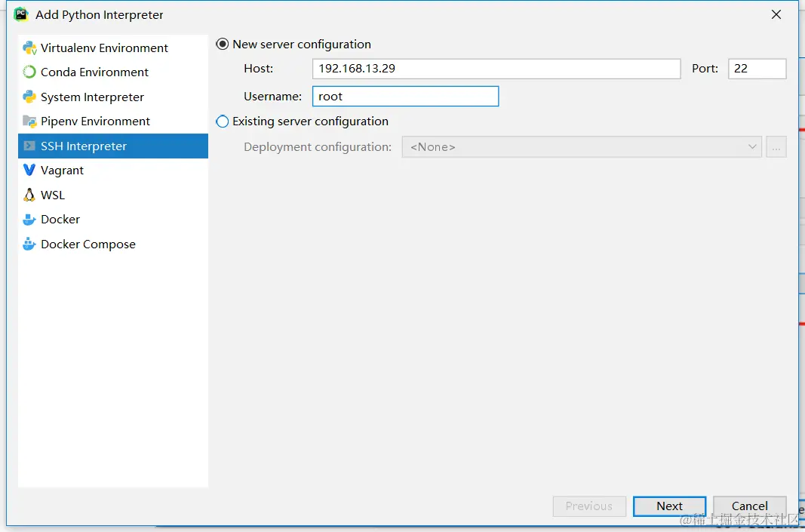The image size is (805, 532).
Task: Click the Conda Environment ring icon
Action: (29, 72)
